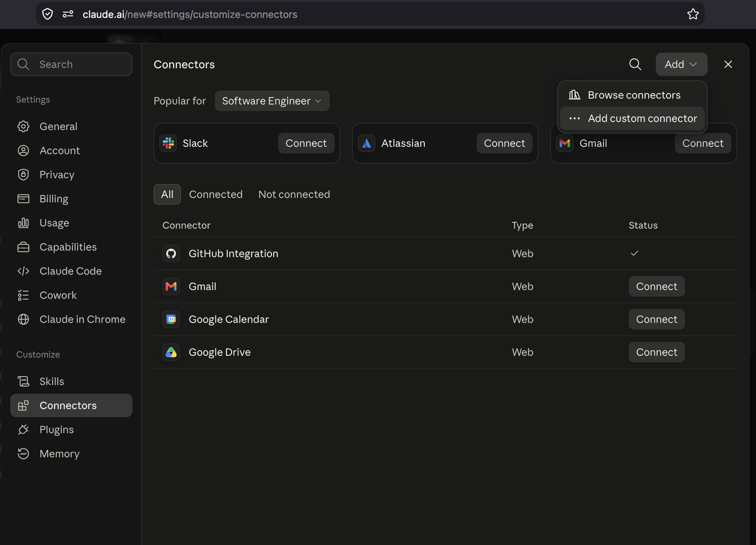756x545 pixels.
Task: Click the bookmark star icon in address bar
Action: [x=693, y=14]
